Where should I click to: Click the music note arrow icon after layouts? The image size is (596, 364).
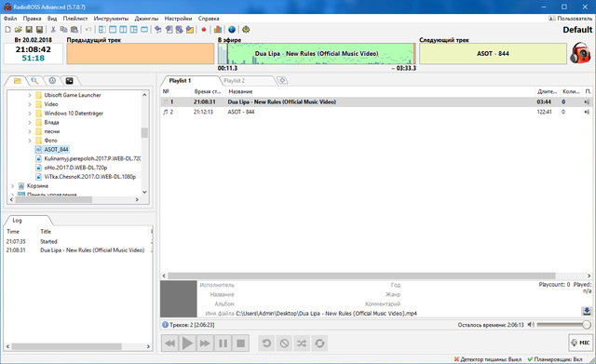[x=158, y=29]
